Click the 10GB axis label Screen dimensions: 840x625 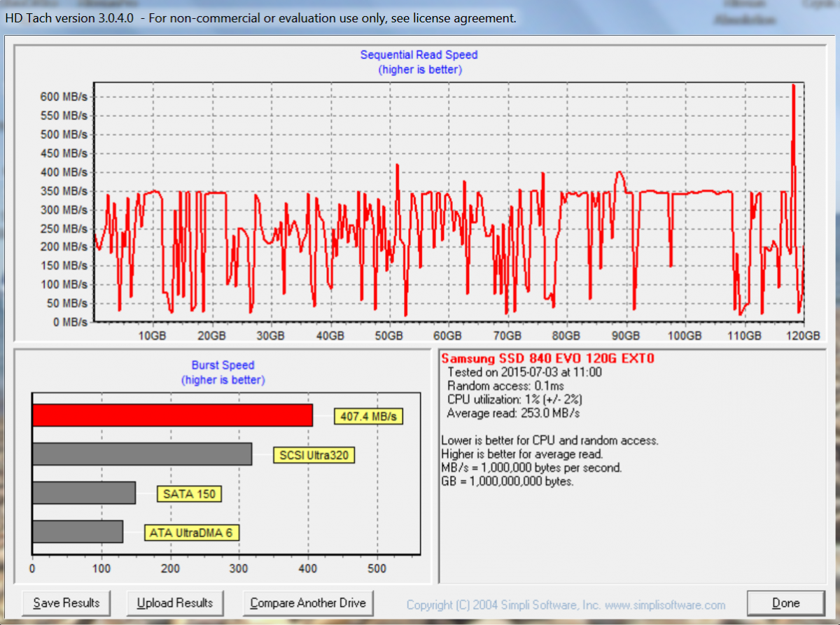point(152,337)
